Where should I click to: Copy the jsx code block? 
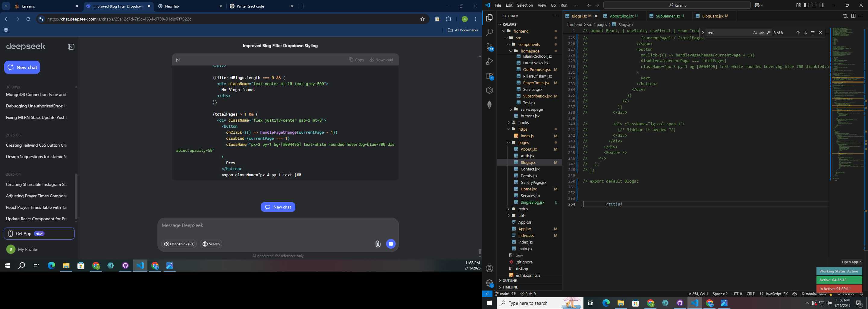tap(357, 60)
